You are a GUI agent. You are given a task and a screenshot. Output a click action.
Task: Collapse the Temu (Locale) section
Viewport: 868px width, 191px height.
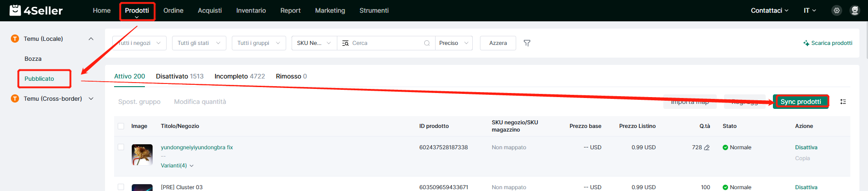click(x=91, y=39)
